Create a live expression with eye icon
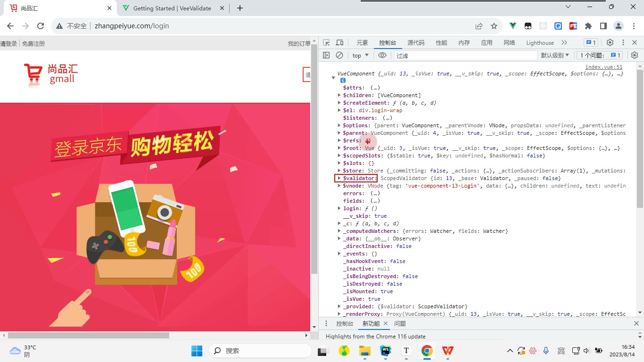 (382, 55)
